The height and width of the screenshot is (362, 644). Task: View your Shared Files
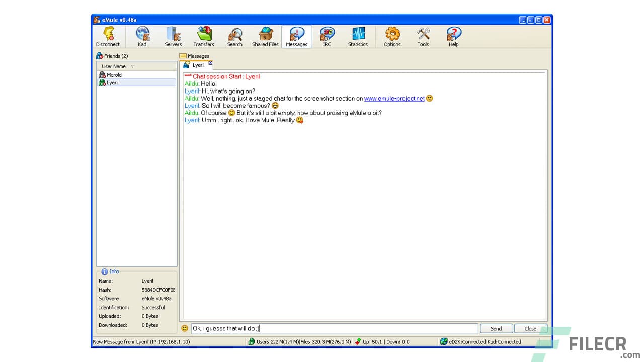265,35
